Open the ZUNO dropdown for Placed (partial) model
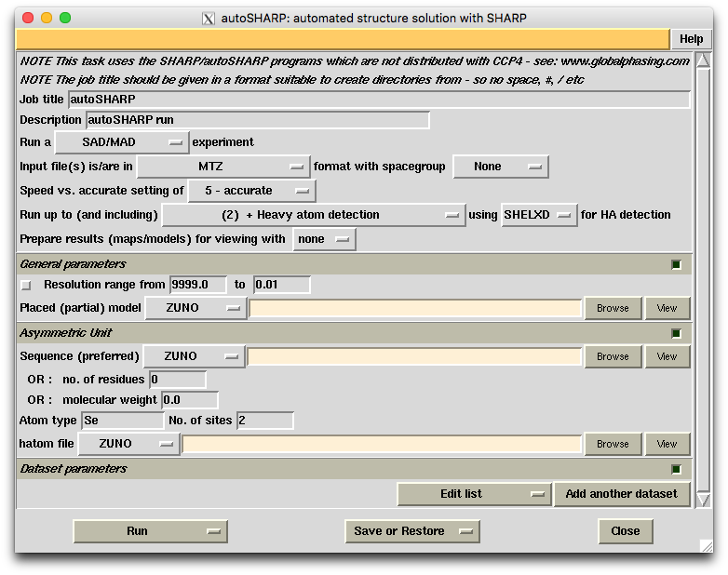The width and height of the screenshot is (728, 575). point(195,308)
